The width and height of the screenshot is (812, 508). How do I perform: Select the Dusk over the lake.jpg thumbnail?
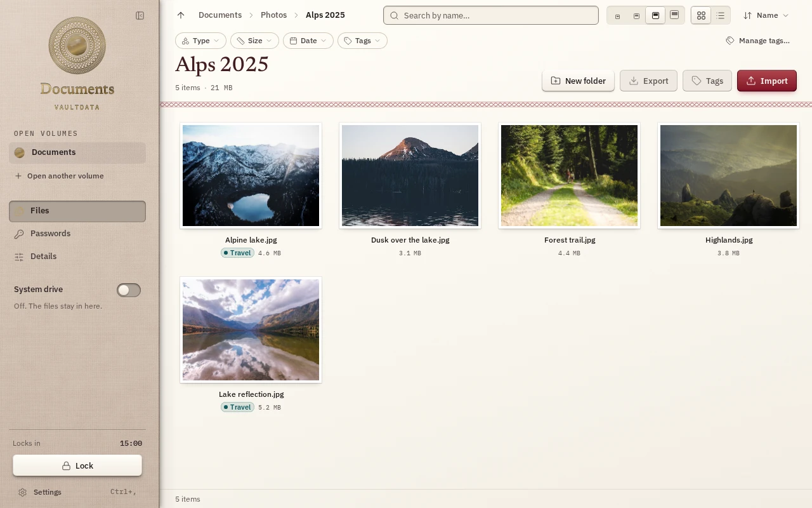(x=410, y=175)
